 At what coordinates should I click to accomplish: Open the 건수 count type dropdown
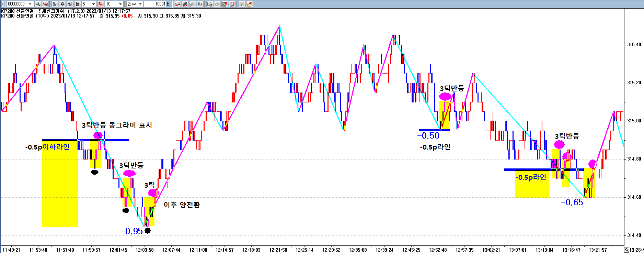(x=140, y=4)
